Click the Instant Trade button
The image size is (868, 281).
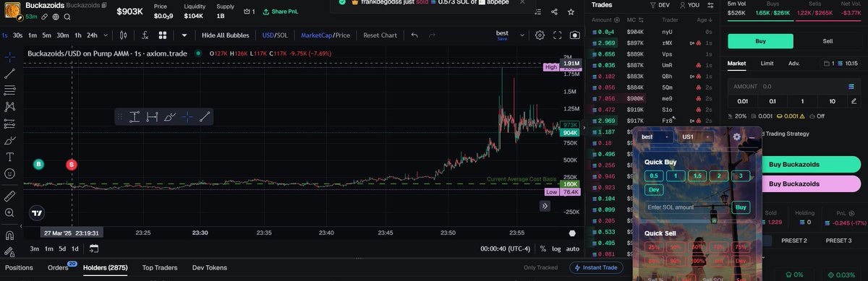click(597, 268)
